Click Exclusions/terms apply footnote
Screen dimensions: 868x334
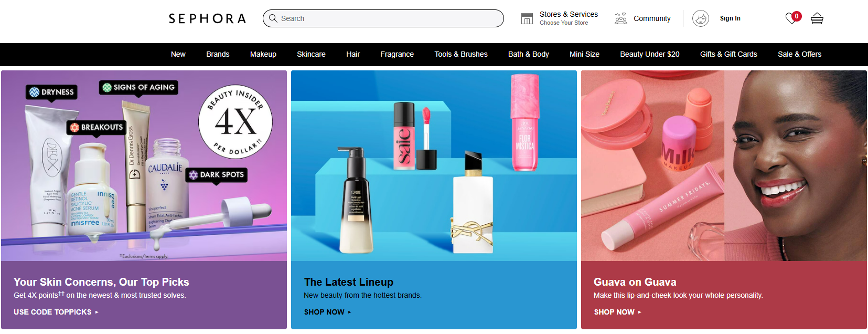tap(143, 256)
